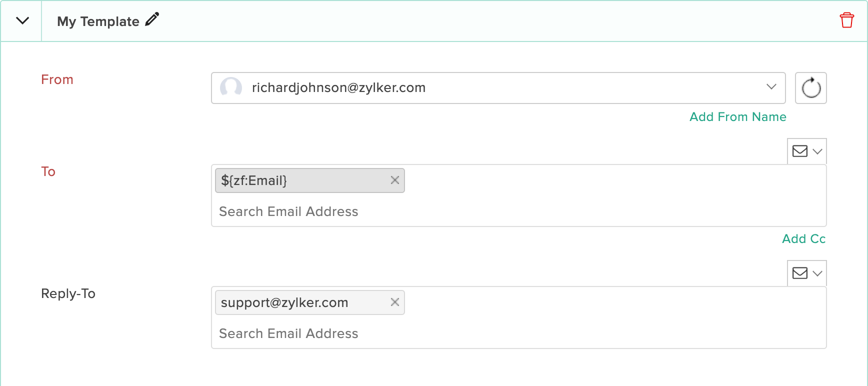
Task: Collapse the My Template section
Action: pyautogui.click(x=22, y=21)
